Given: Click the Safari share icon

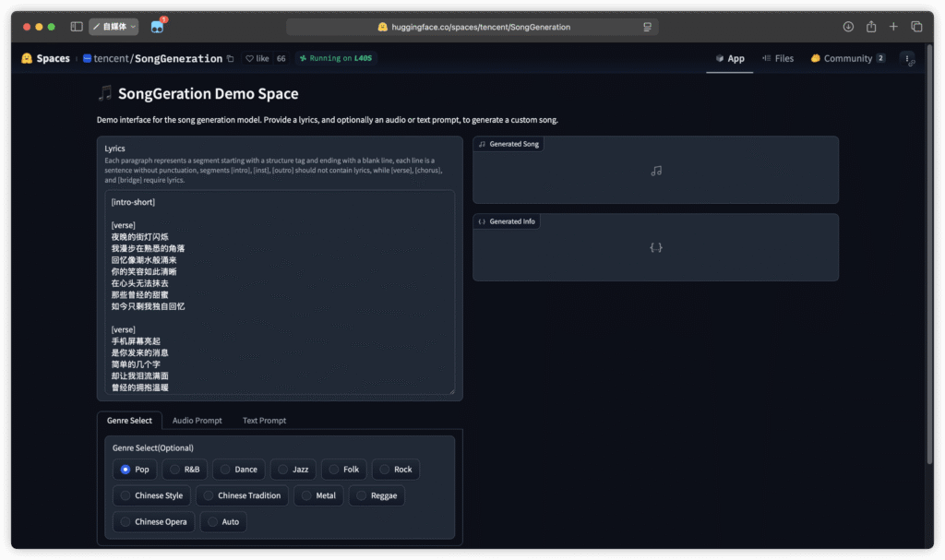Looking at the screenshot, I should [871, 27].
